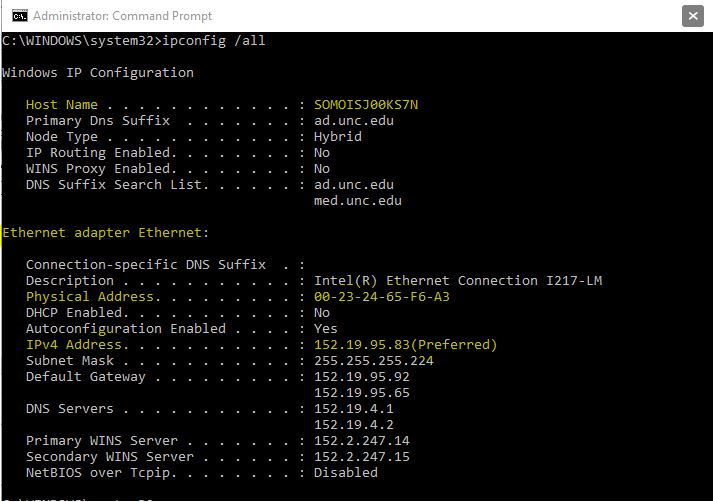Click the Secondary WINS Server address 152.2.247.15
Image resolution: width=713 pixels, height=502 pixels.
pyautogui.click(x=362, y=457)
